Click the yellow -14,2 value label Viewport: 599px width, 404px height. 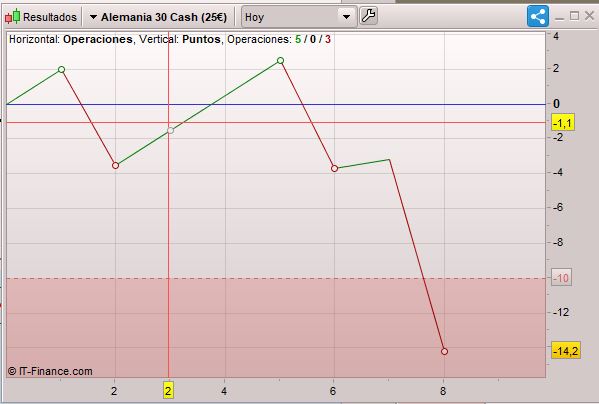point(566,350)
